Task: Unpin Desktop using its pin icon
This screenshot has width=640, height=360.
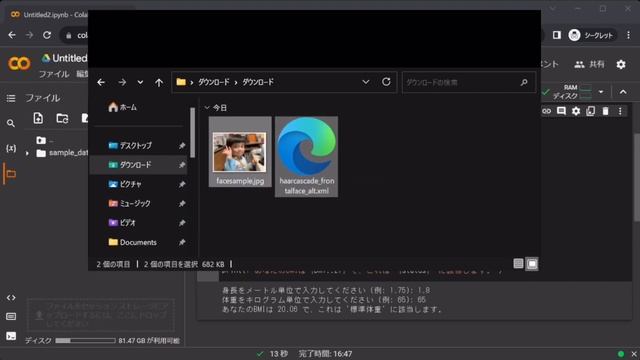Action: (x=182, y=146)
